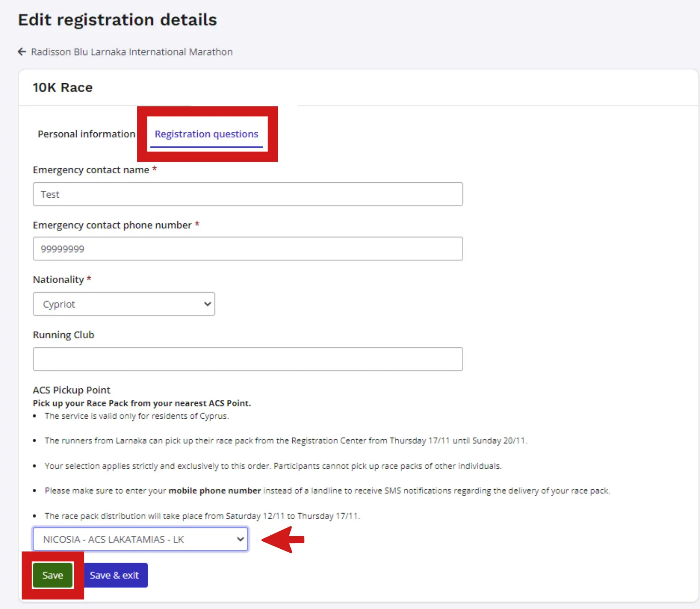Click the green Save button

[53, 575]
